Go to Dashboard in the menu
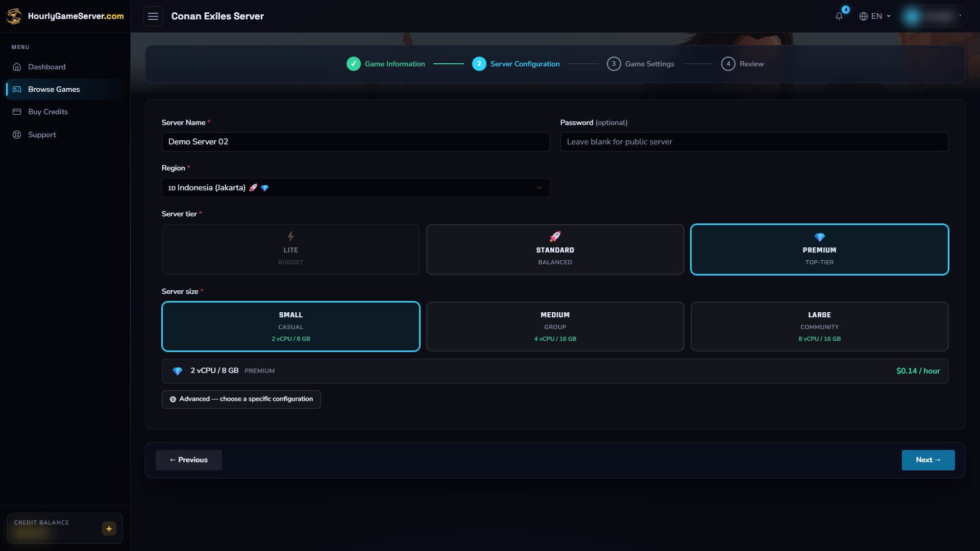This screenshot has width=980, height=551. pos(65,67)
